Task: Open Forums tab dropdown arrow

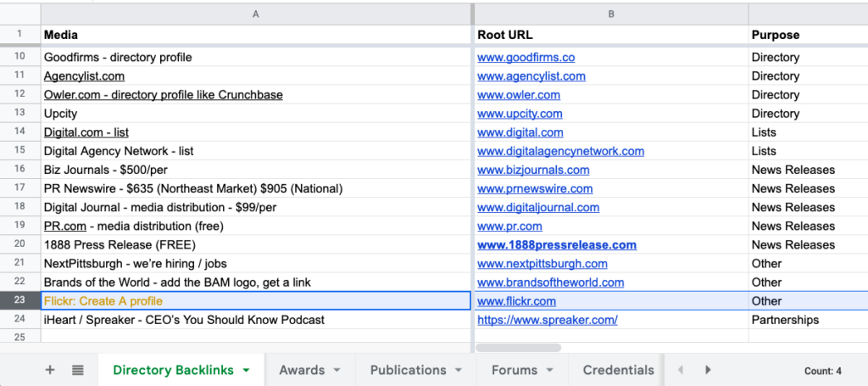Action: click(x=549, y=371)
